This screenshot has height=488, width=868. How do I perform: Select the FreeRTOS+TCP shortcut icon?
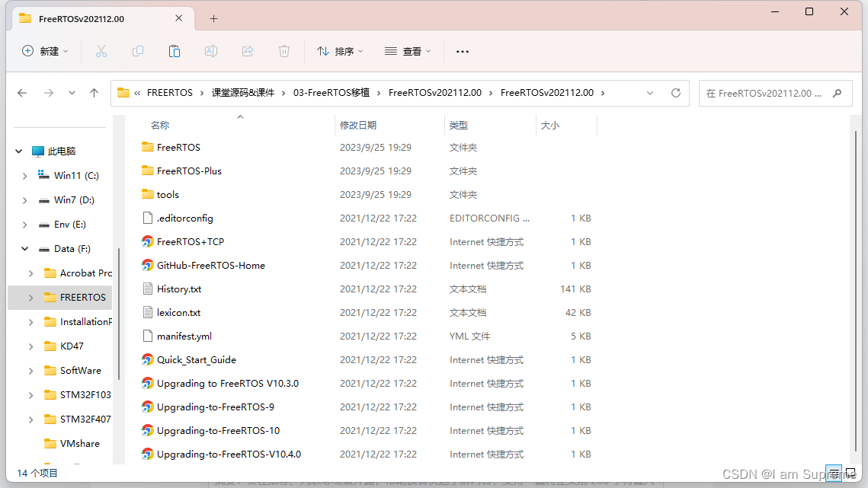pos(147,242)
